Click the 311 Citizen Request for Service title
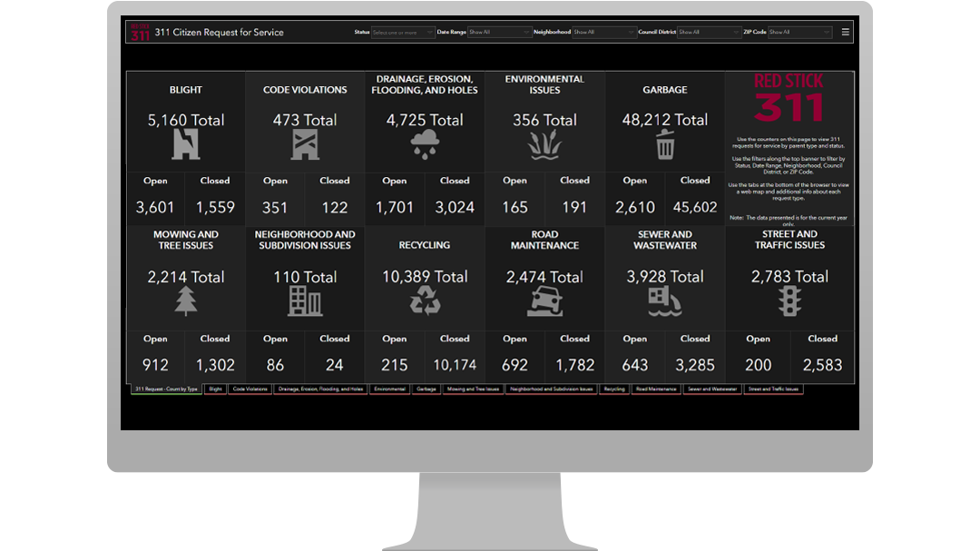Viewport: 980px width, 551px height. click(x=220, y=33)
